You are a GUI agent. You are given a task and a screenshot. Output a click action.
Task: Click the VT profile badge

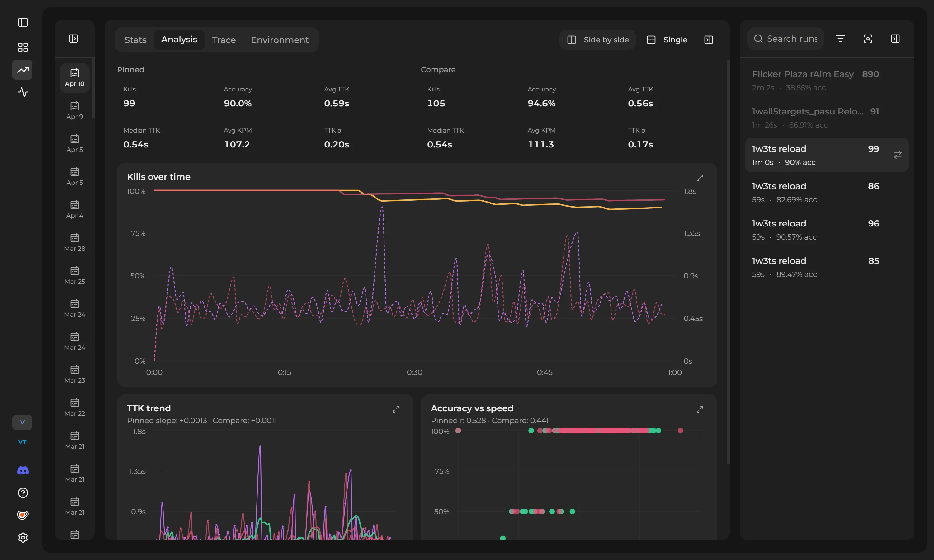[x=22, y=442]
